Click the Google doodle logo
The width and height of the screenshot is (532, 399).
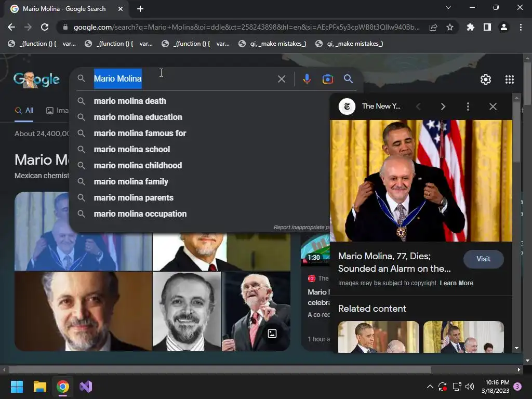click(36, 79)
